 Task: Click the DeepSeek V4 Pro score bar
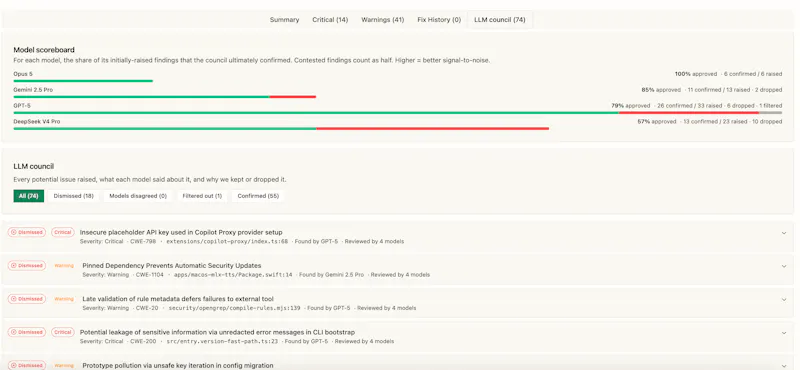point(281,129)
